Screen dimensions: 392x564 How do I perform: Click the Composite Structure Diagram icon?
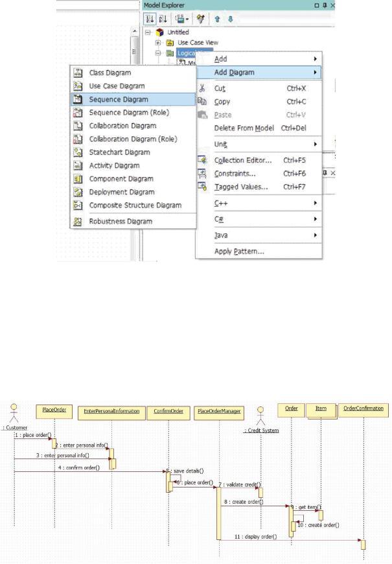78,206
